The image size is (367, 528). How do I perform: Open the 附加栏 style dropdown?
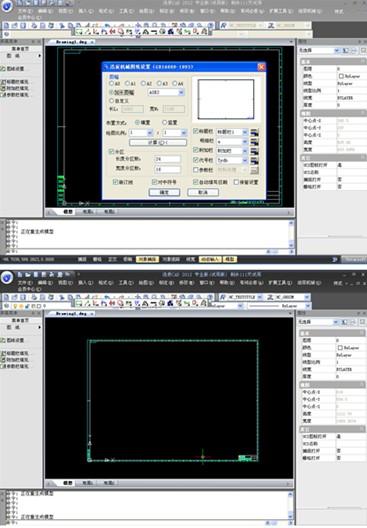click(x=245, y=151)
